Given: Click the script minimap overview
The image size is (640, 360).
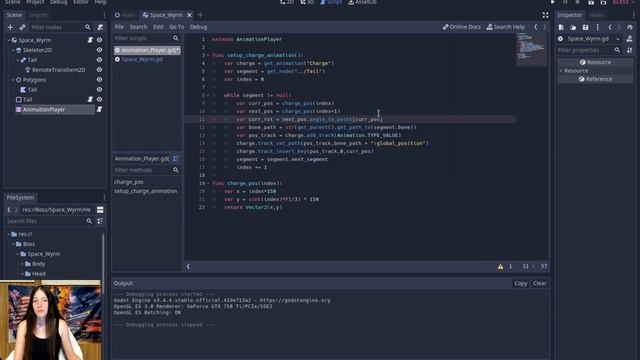Looking at the screenshot, I should click(531, 49).
